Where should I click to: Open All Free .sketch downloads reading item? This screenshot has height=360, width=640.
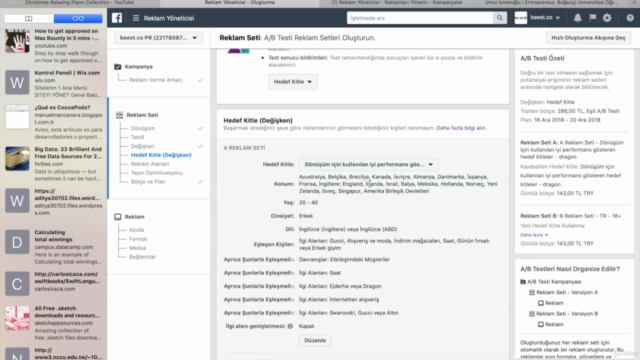point(53,322)
